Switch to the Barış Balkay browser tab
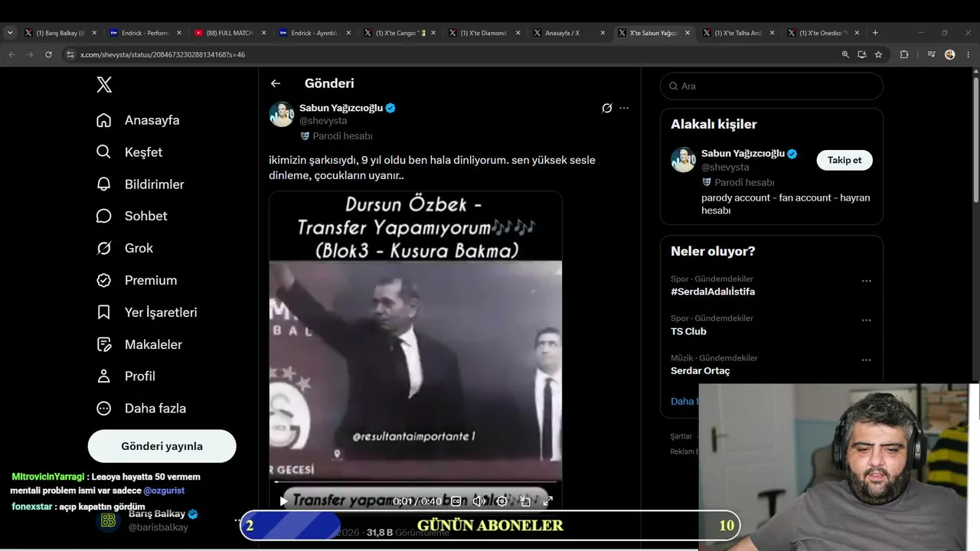The height and width of the screenshot is (551, 980). [61, 33]
